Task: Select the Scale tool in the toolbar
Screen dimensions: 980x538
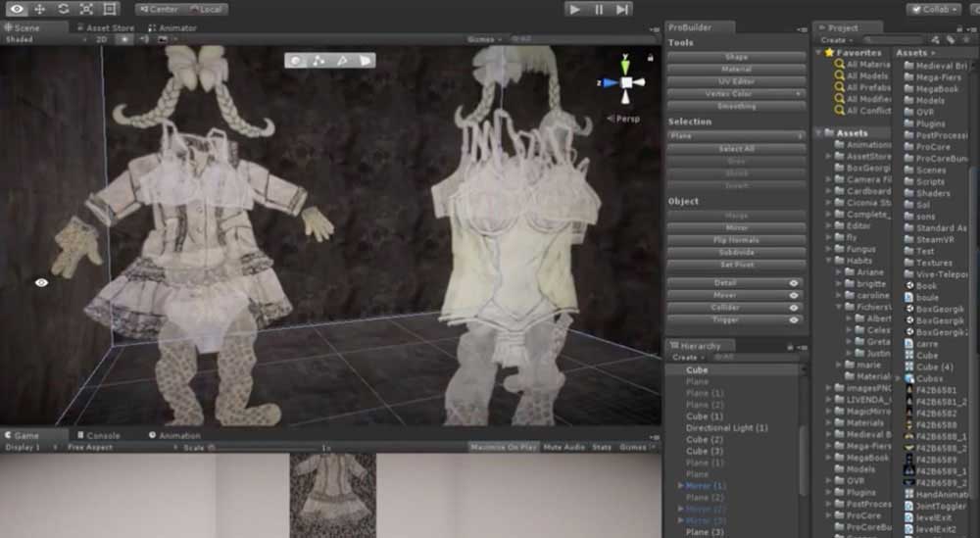Action: coord(85,9)
